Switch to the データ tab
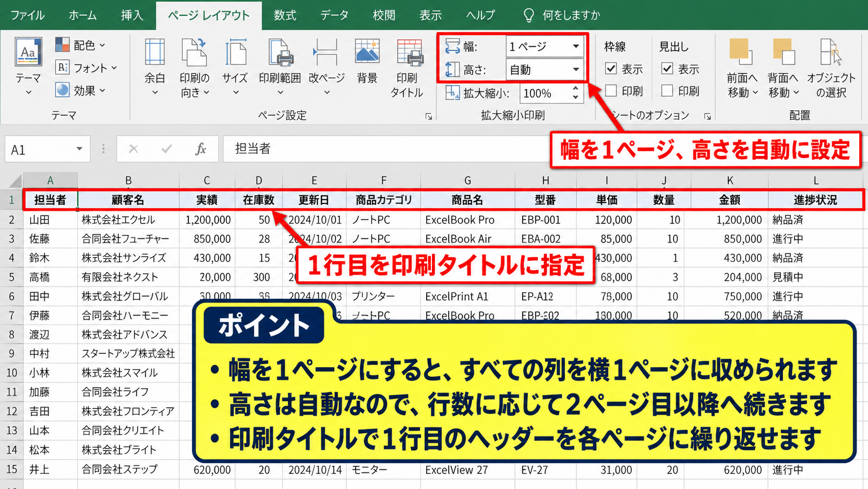The width and height of the screenshot is (868, 489). [x=334, y=15]
